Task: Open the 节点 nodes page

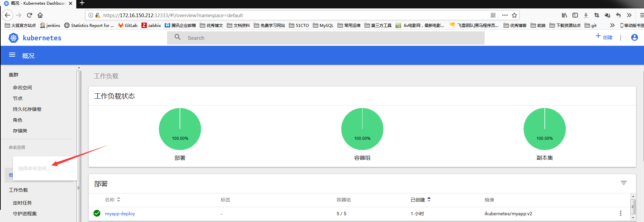Action: point(18,98)
